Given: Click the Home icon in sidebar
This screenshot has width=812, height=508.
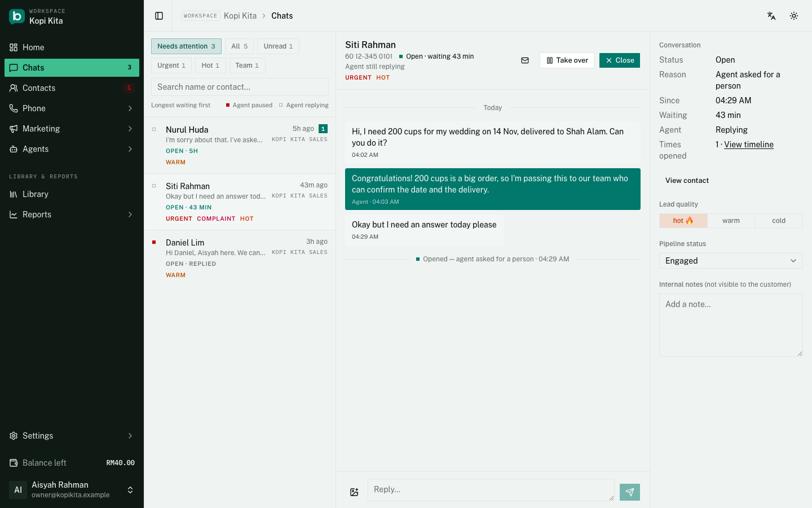Looking at the screenshot, I should pos(14,47).
